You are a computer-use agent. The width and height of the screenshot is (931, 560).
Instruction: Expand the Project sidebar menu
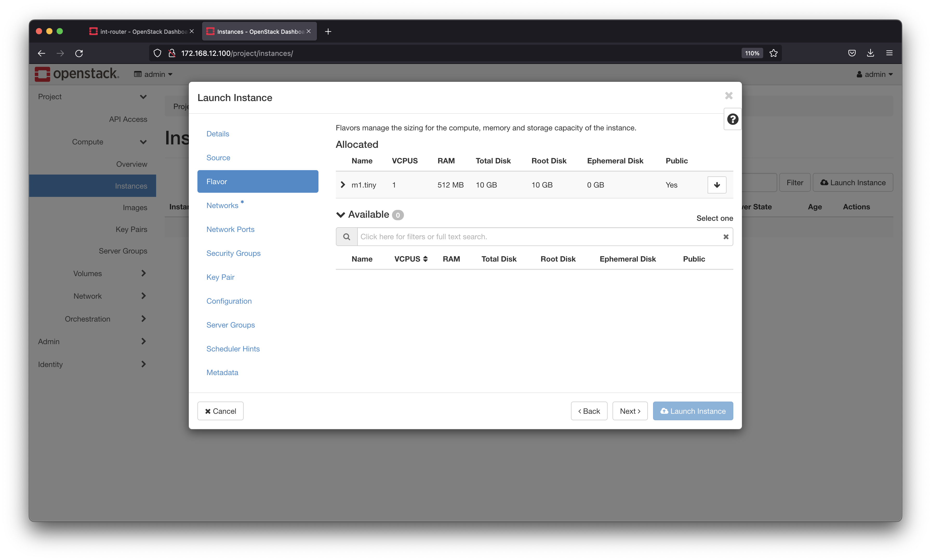pos(92,96)
